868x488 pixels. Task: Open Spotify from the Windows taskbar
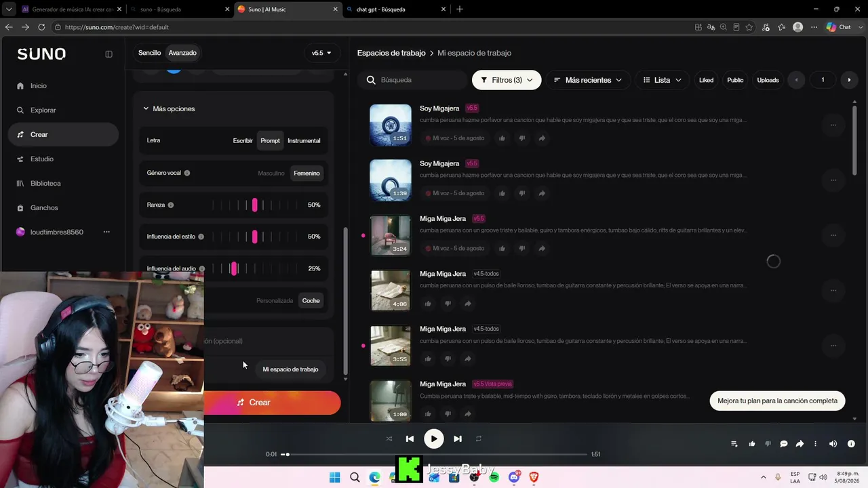494,477
